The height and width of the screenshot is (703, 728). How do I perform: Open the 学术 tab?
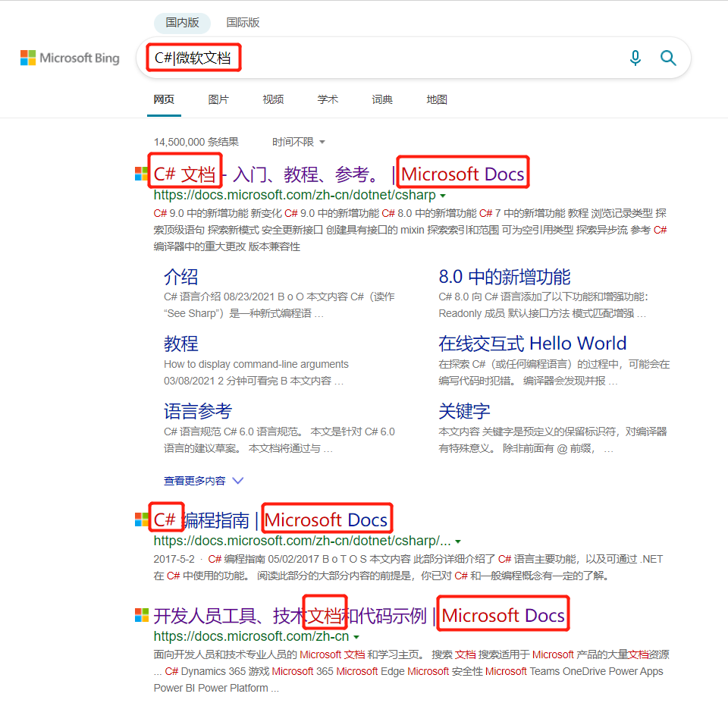[328, 99]
